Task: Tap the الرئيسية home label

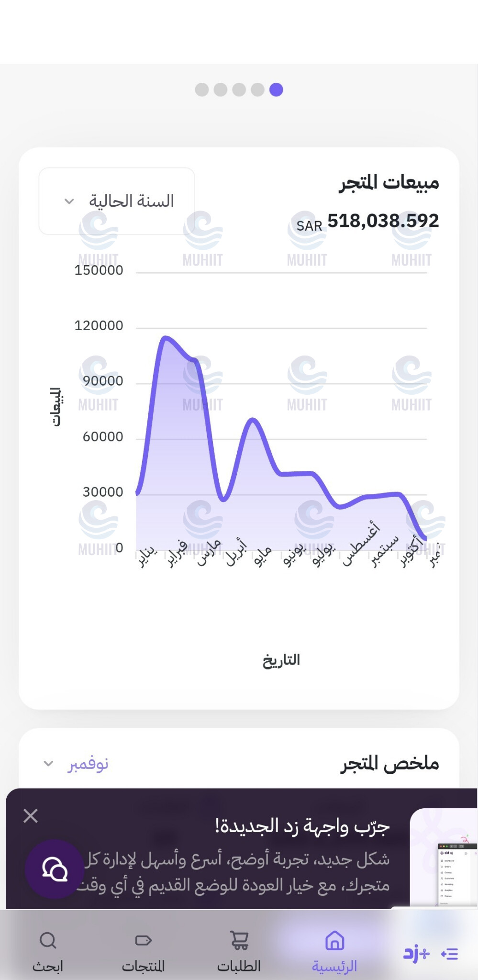Action: [x=334, y=966]
